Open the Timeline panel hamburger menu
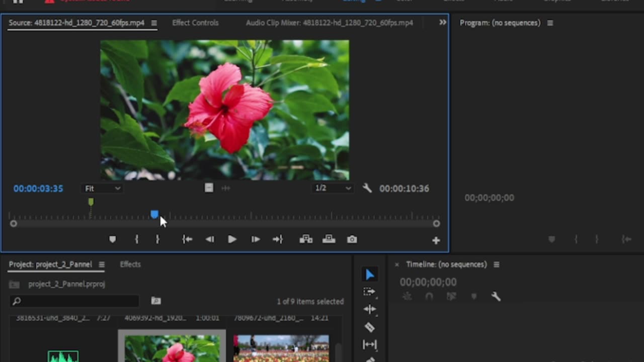Image resolution: width=644 pixels, height=362 pixels. 496,264
